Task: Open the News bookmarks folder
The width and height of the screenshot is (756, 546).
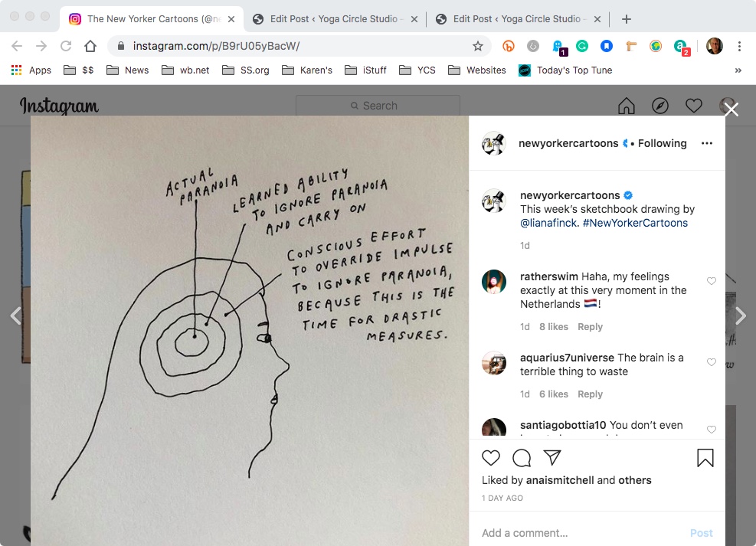Action: pos(128,70)
